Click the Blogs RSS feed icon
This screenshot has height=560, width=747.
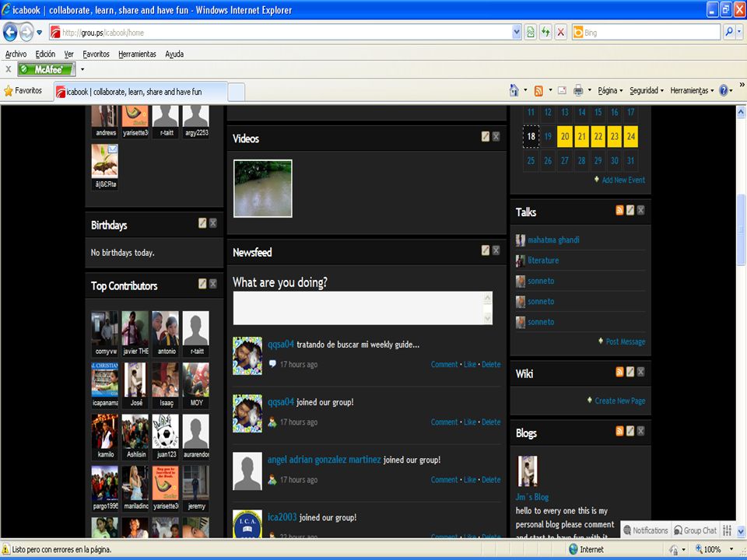click(x=620, y=431)
